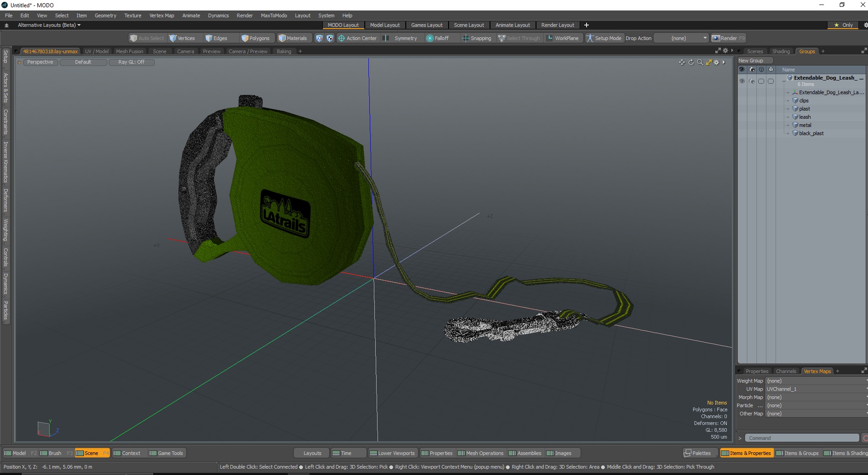The height and width of the screenshot is (475, 868).
Task: Toggle visibility eye for Extendable_Dog_Leash group
Action: point(742,81)
